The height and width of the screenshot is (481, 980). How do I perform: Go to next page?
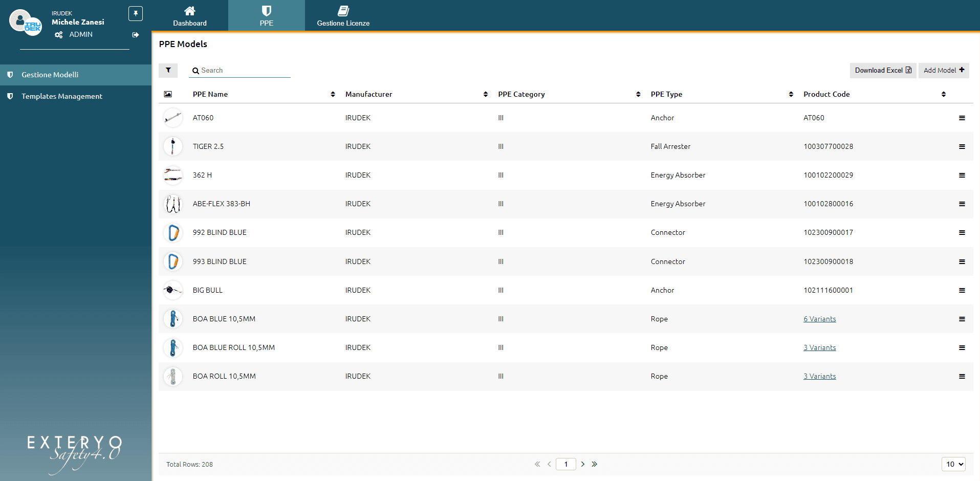(x=582, y=464)
